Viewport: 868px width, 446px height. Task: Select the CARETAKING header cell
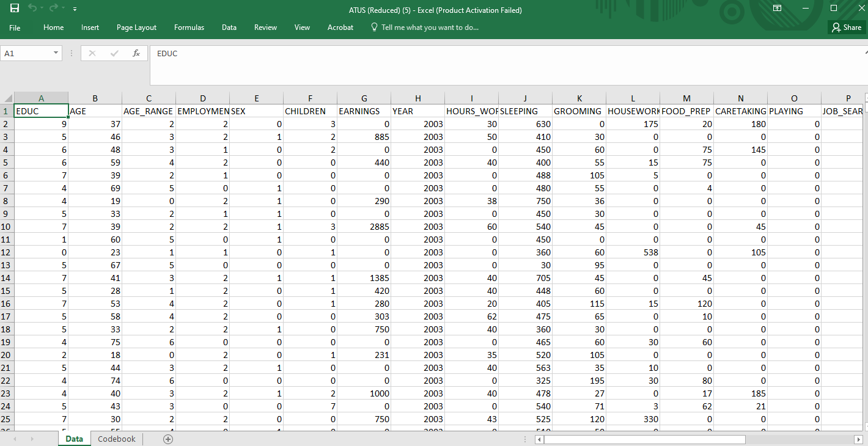tap(740, 111)
